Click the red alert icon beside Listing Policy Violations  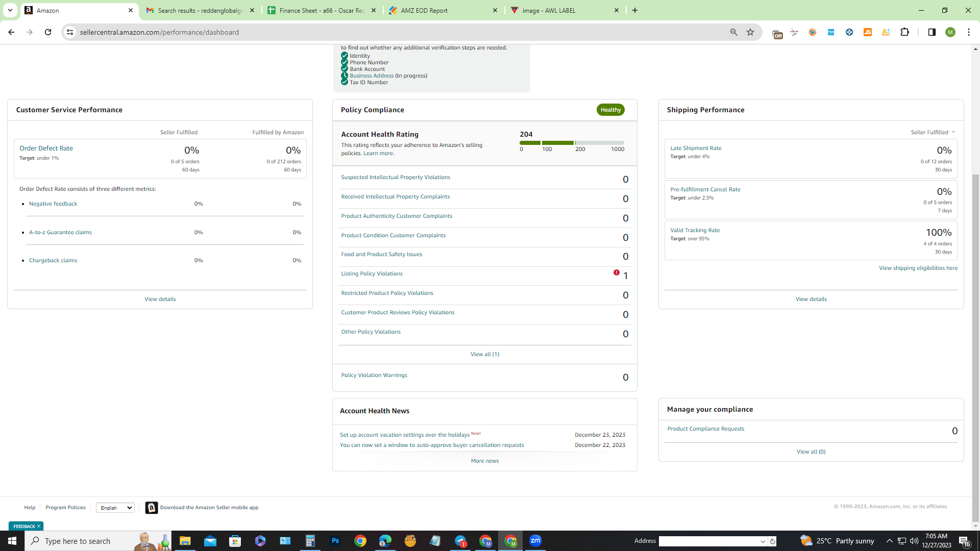[617, 273]
